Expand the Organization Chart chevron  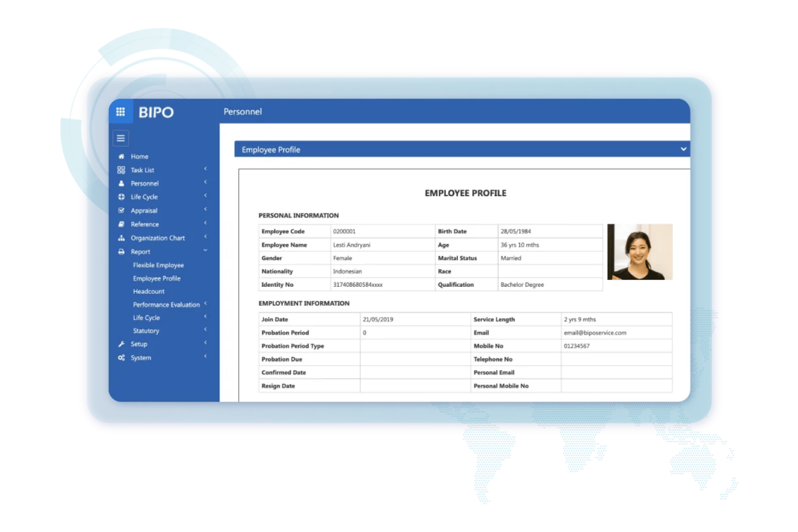pyautogui.click(x=205, y=237)
